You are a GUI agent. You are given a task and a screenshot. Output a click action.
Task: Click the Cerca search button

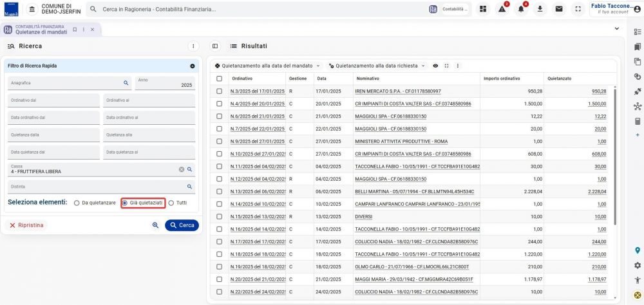pyautogui.click(x=182, y=225)
